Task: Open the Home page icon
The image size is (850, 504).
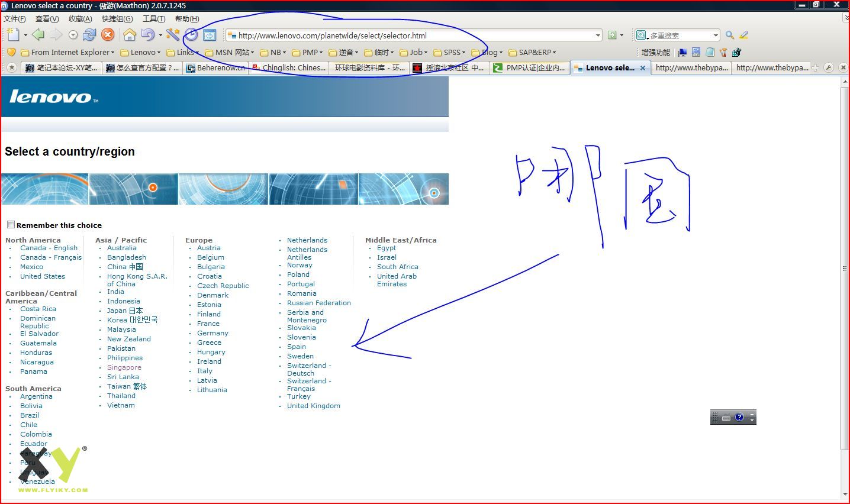Action: pos(129,35)
